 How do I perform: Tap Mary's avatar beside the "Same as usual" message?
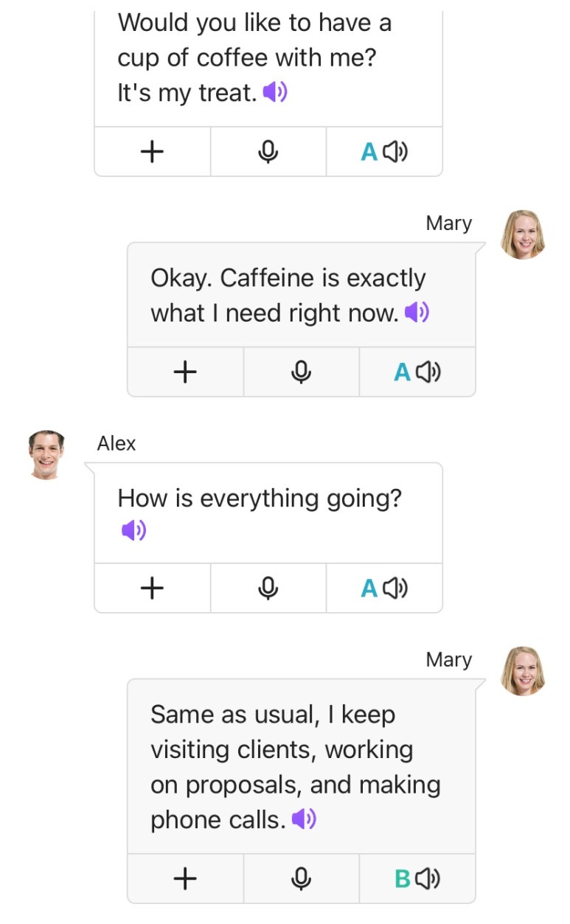[x=523, y=671]
